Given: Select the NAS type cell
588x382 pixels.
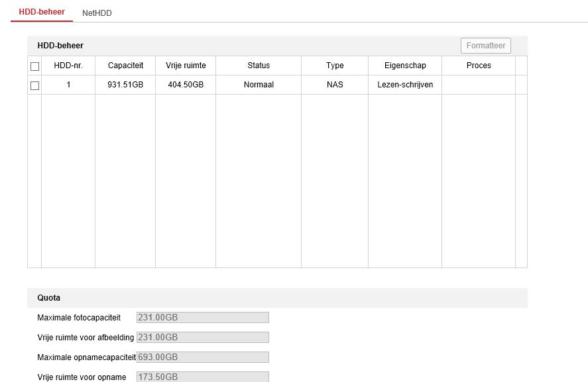Looking at the screenshot, I should pos(335,85).
